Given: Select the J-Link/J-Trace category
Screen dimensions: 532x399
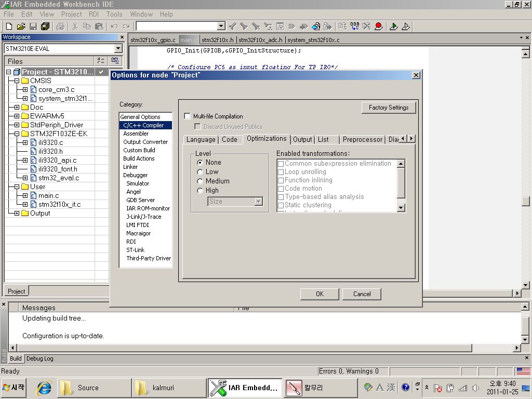Looking at the screenshot, I should [143, 217].
